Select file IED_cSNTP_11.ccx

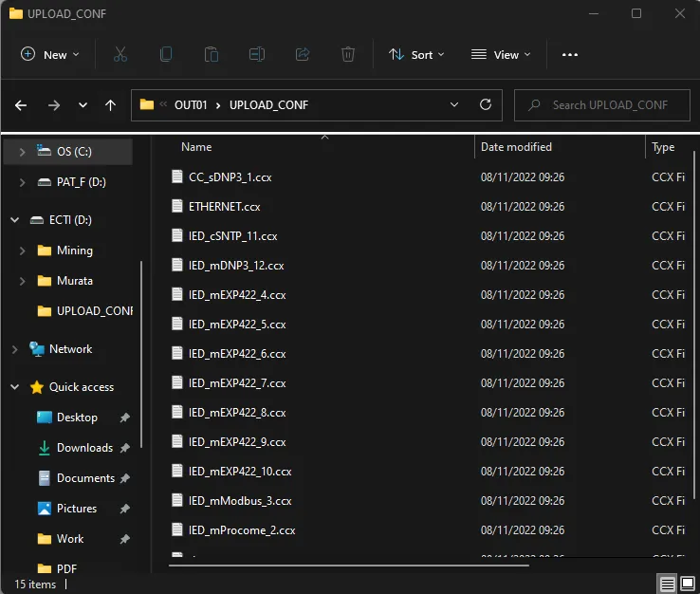(x=232, y=236)
